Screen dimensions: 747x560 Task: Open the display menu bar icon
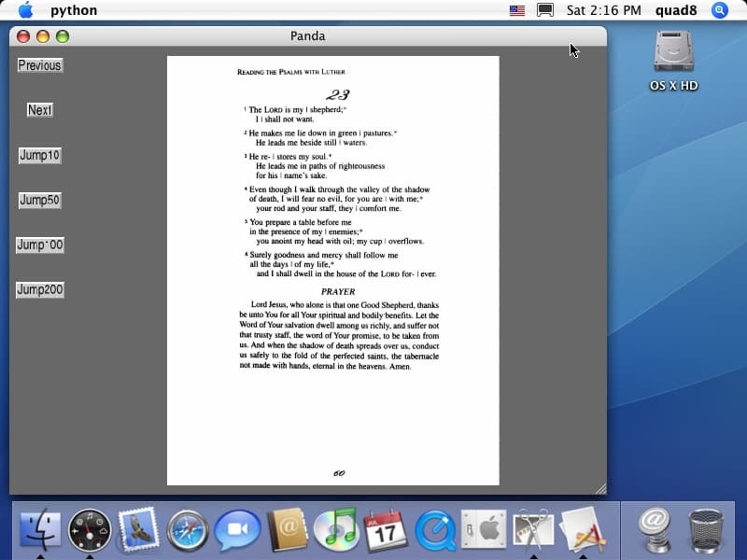[545, 10]
